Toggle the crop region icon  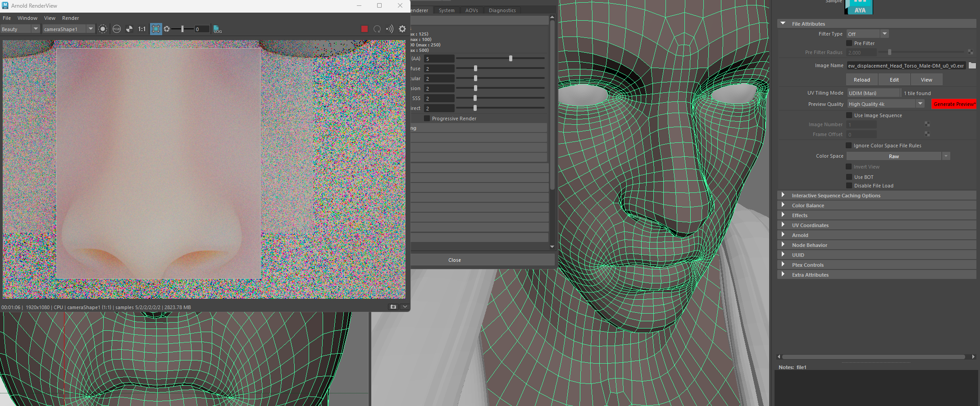coord(156,29)
